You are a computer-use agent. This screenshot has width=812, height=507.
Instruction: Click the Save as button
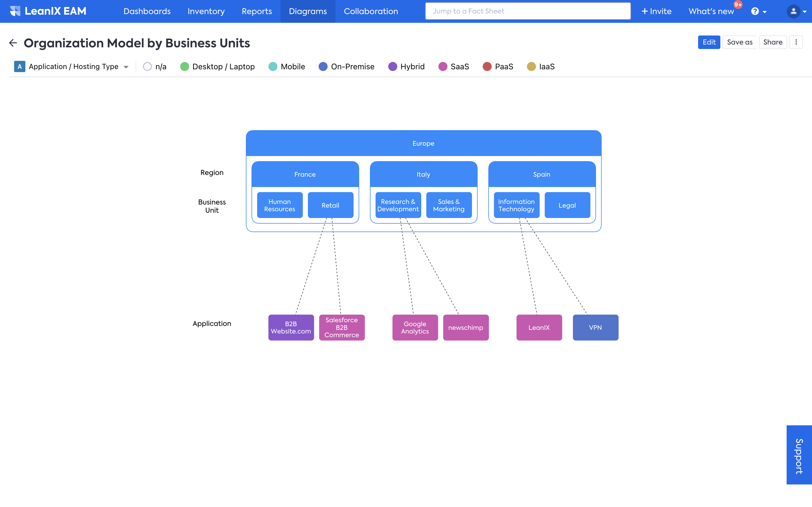point(740,42)
